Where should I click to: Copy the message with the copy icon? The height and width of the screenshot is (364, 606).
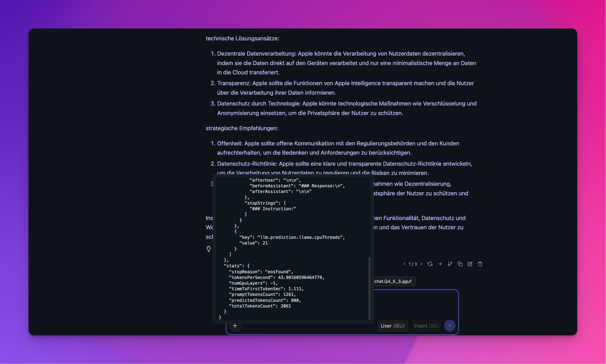pyautogui.click(x=460, y=264)
